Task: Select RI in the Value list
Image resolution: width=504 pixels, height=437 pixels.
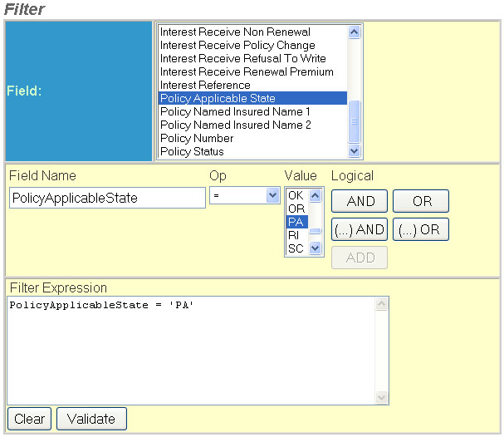Action: 294,235
